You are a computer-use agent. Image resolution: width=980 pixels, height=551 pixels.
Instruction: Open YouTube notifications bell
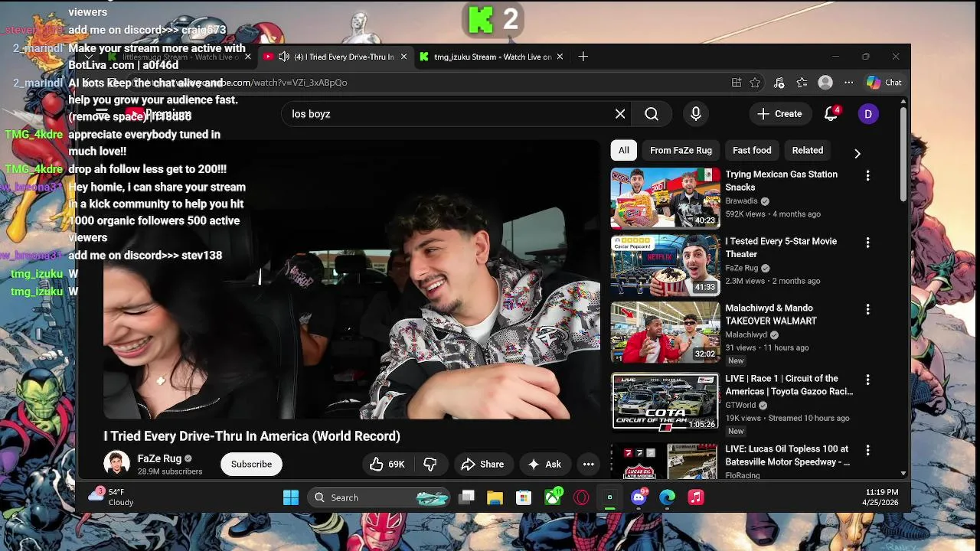(x=831, y=114)
